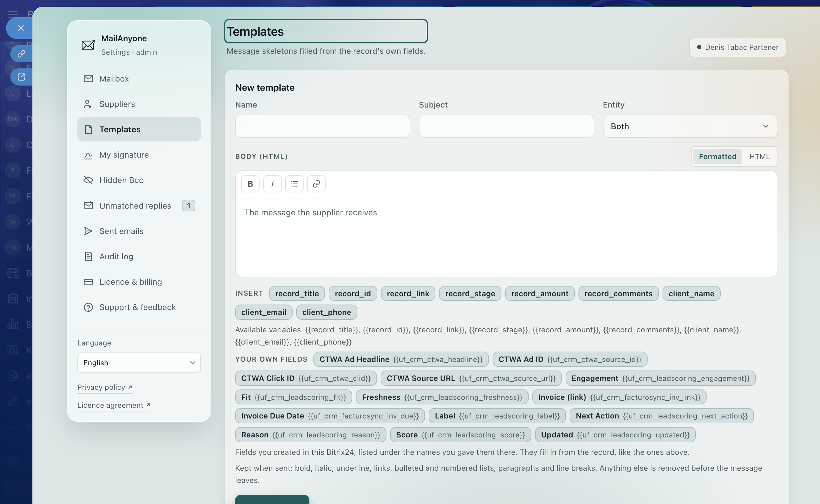Click the MailAnyone envelope logo icon
This screenshot has height=504, width=820.
pos(88,45)
